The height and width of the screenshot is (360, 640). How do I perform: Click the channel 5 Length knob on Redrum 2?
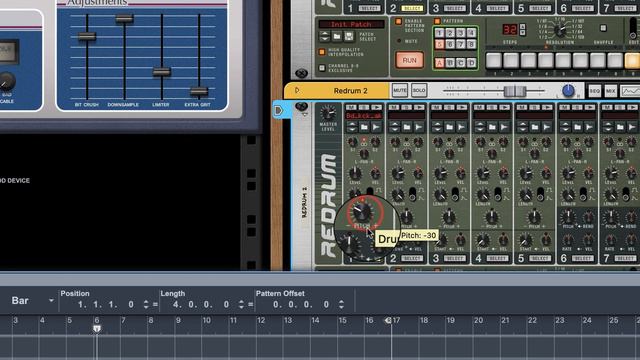(526, 195)
